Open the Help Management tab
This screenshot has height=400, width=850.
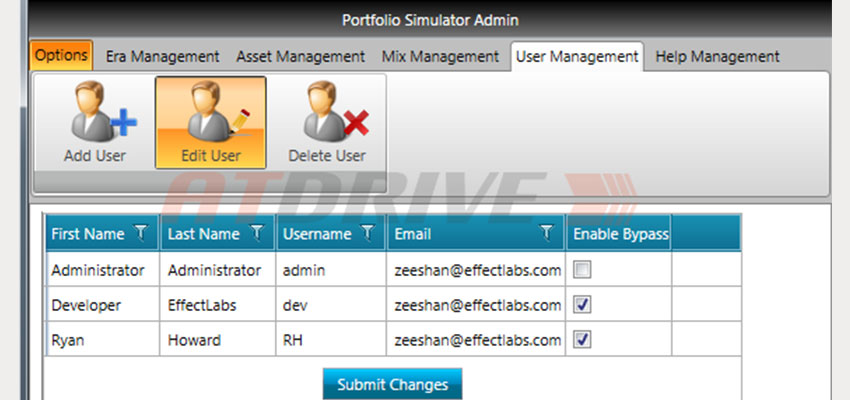click(x=717, y=56)
